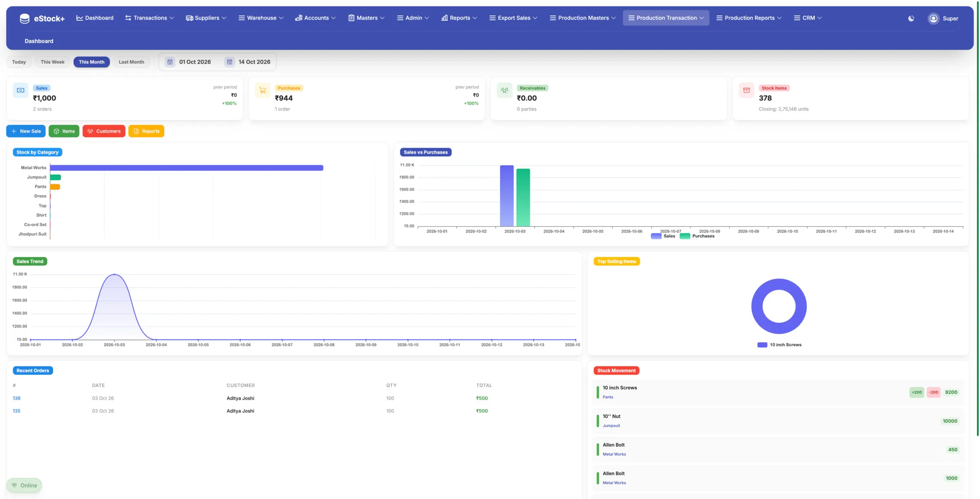Image resolution: width=980 pixels, height=499 pixels.
Task: Expand the CRM dropdown chevron
Action: click(820, 18)
